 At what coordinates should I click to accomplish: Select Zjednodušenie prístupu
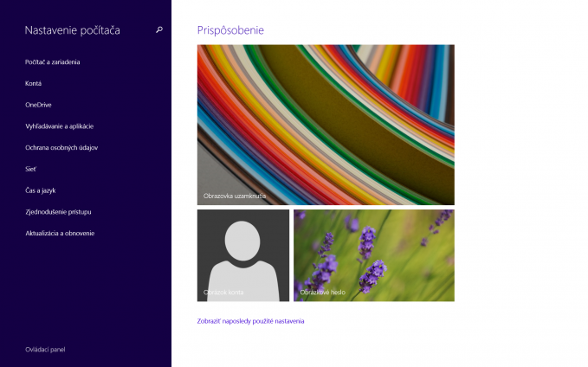[x=58, y=212]
